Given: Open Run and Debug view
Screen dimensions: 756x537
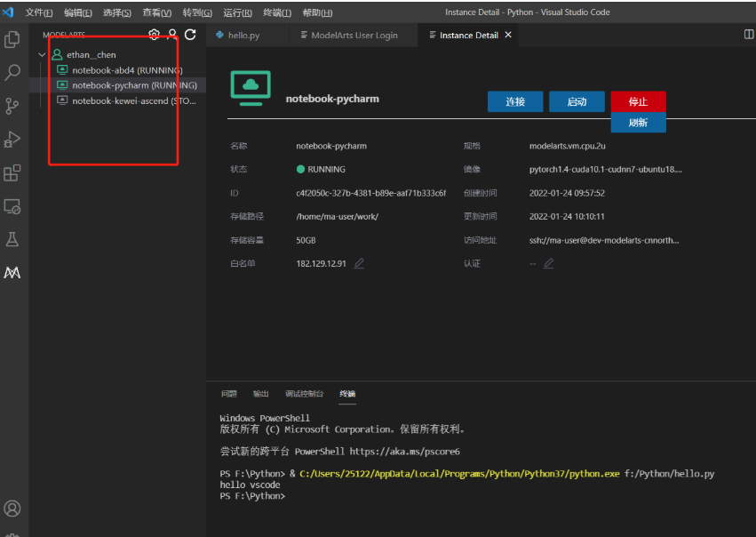Looking at the screenshot, I should tap(12, 140).
